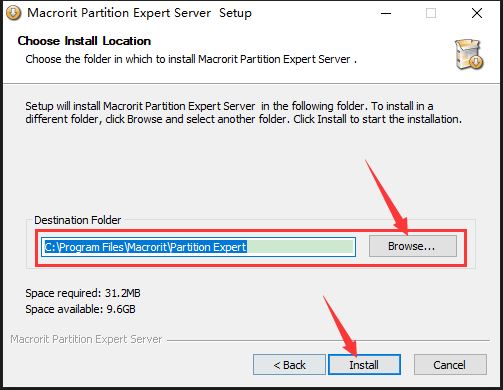Cancel the setup wizard
This screenshot has height=390, width=503.
(x=450, y=365)
